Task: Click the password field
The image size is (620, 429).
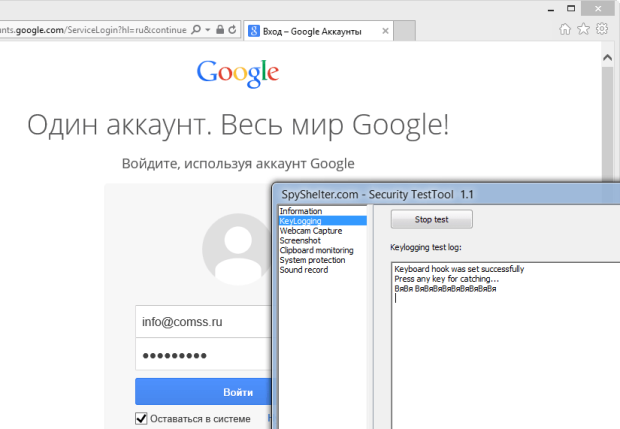Action: tap(204, 354)
